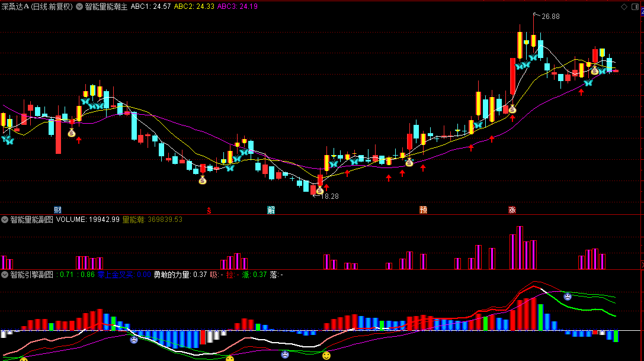Click the 勇敢的力量: 0.37 readout

click(x=180, y=275)
